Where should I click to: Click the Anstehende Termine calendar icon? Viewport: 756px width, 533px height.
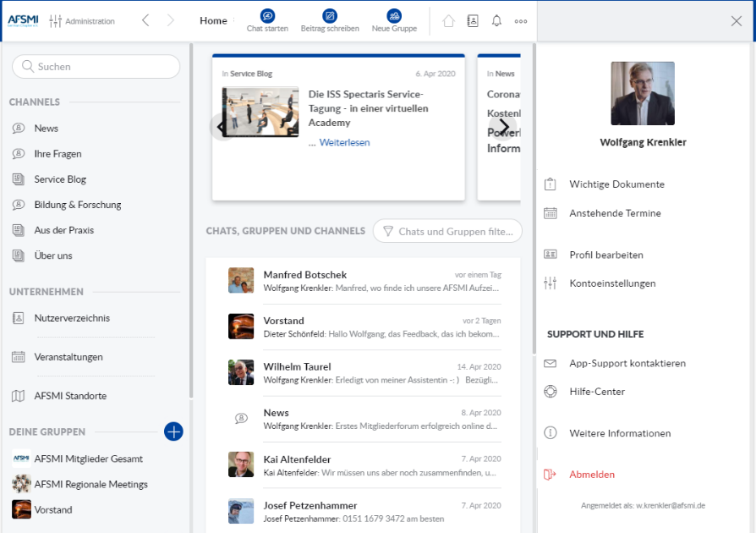tap(551, 213)
